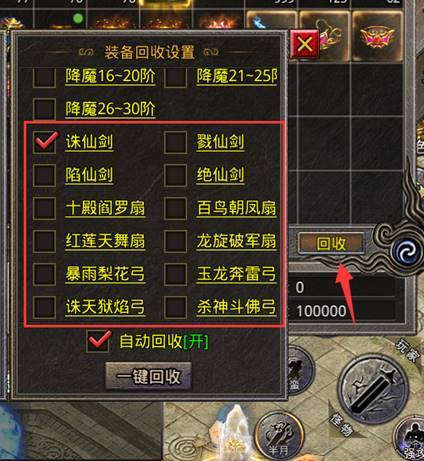The width and height of the screenshot is (424, 461).
Task: Enable the 戮仙剑 checkbox
Action: [175, 142]
